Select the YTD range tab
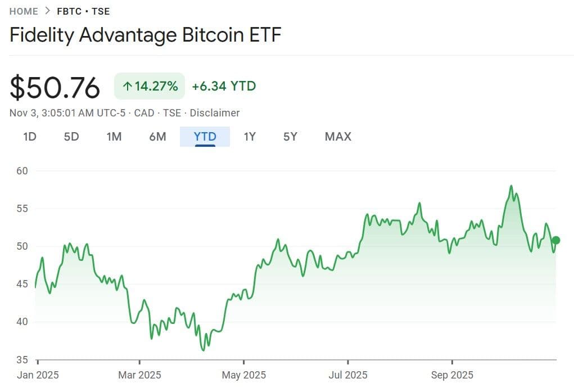 (205, 137)
